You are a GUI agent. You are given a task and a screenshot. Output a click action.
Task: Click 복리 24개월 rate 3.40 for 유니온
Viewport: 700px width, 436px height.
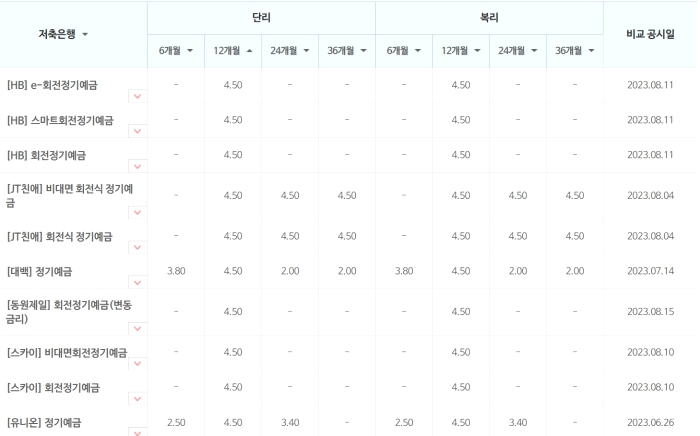[518, 422]
